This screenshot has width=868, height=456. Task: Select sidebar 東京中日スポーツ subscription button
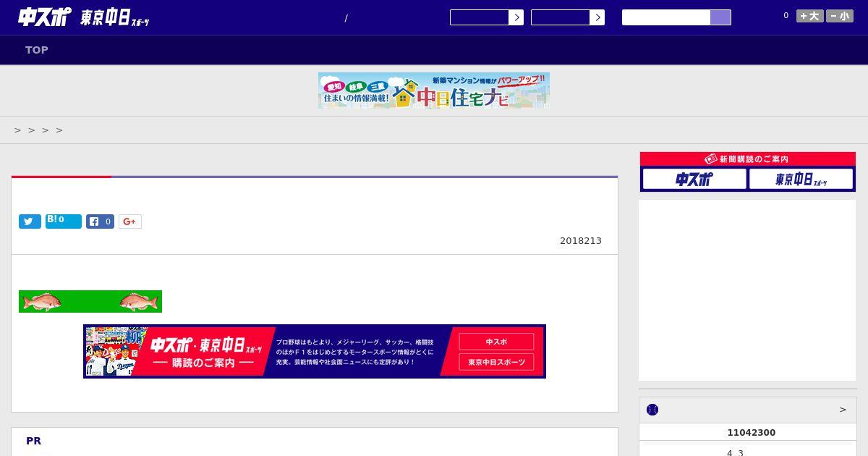[801, 179]
